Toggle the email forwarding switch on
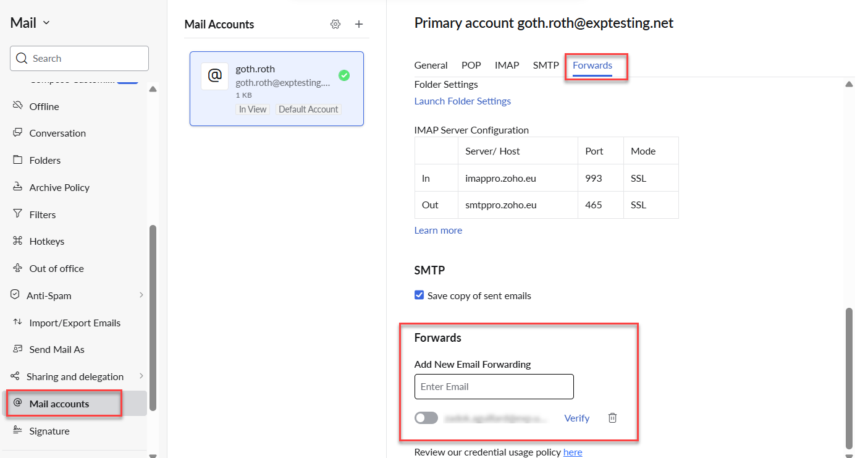Image resolution: width=868 pixels, height=458 pixels. click(x=426, y=418)
